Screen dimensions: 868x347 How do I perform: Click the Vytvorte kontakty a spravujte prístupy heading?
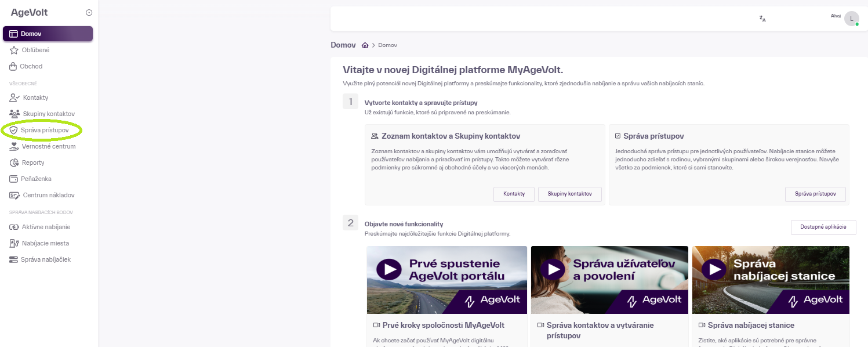[421, 103]
